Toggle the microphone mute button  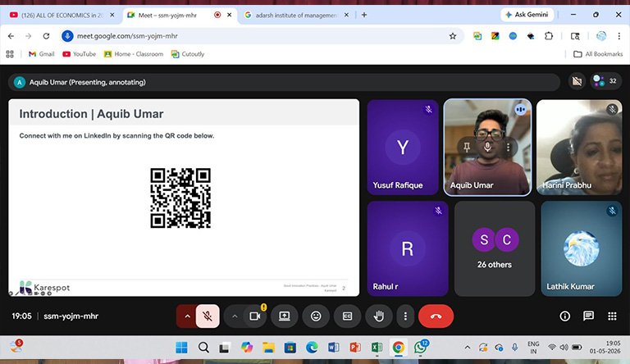(208, 316)
